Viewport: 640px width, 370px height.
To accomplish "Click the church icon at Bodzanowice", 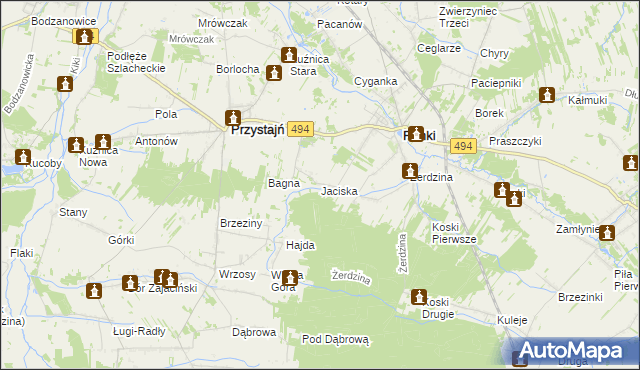I will click(x=84, y=37).
